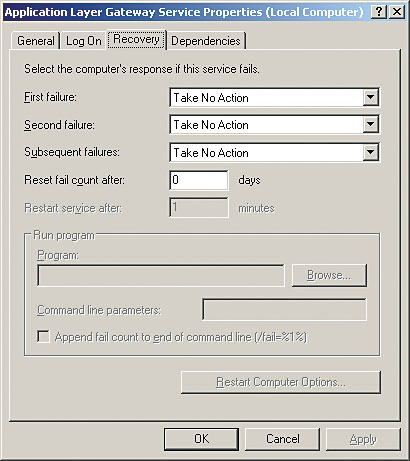Open Restart Computer Options button

point(281,382)
